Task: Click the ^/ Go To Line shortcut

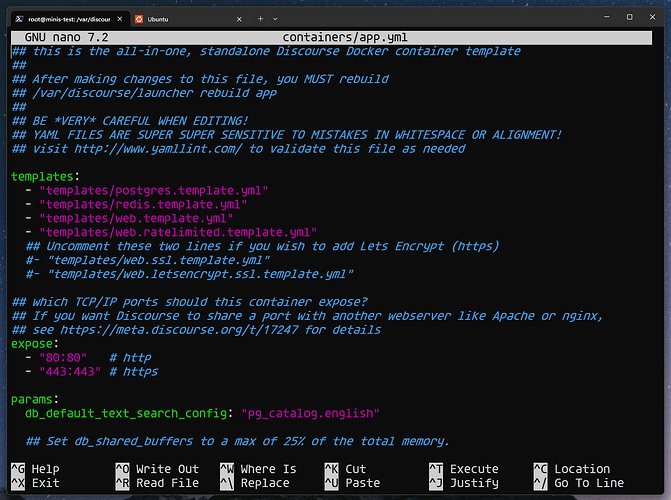Action: click(x=579, y=483)
